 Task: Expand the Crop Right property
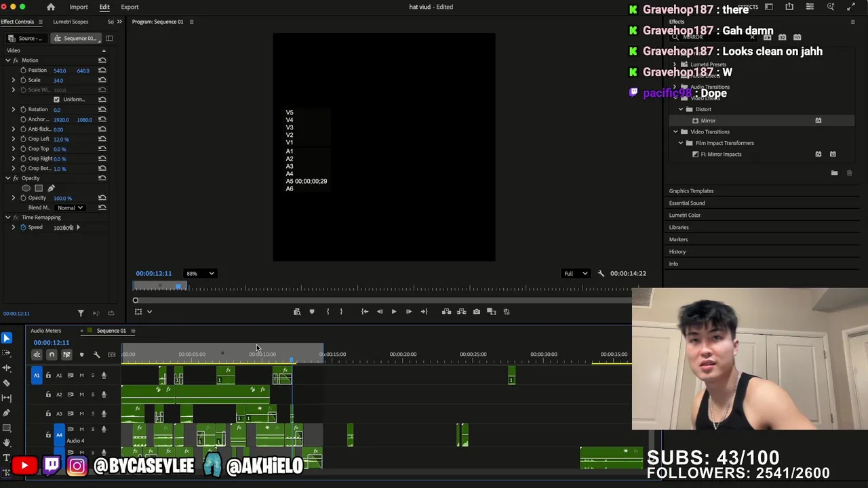point(13,159)
